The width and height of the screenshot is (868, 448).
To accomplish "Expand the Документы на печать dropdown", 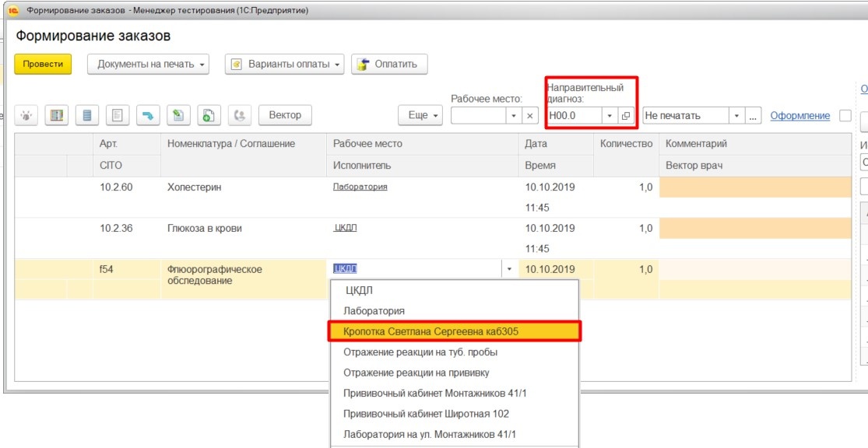I will tap(148, 65).
